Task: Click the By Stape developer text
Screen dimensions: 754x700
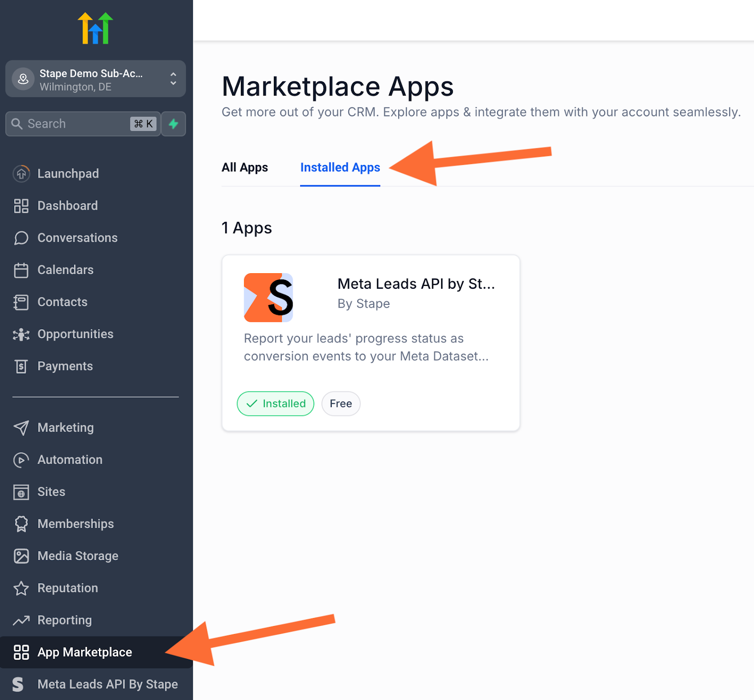Action: coord(364,304)
